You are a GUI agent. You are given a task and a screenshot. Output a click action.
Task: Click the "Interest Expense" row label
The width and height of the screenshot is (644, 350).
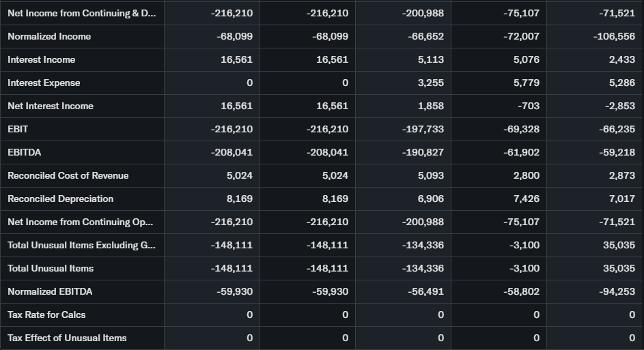[44, 83]
